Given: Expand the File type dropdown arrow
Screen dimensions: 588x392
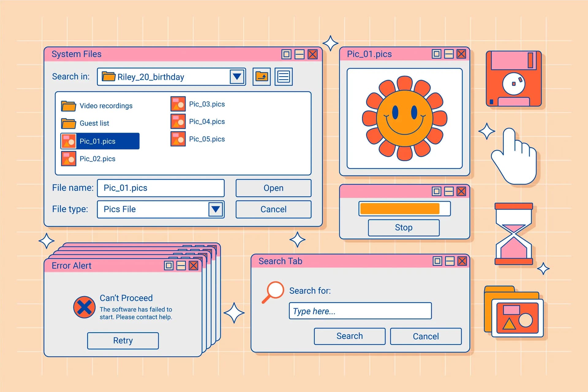Looking at the screenshot, I should (216, 209).
